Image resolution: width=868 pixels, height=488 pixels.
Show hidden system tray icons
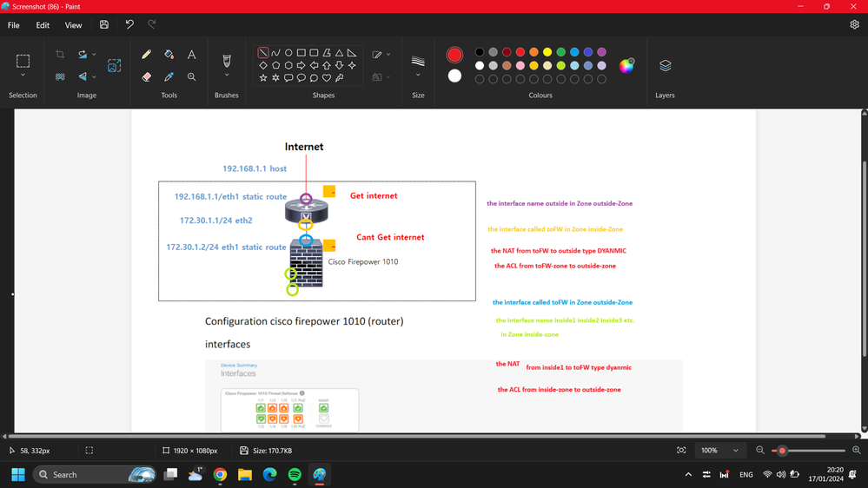(x=688, y=475)
